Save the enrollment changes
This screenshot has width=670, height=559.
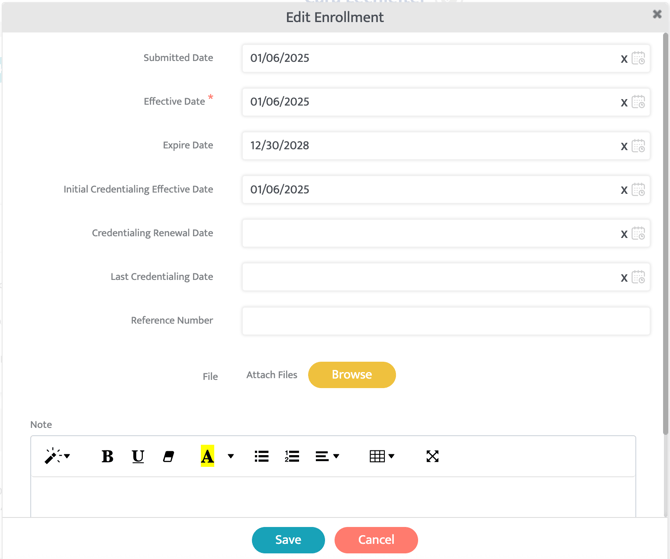tap(288, 540)
